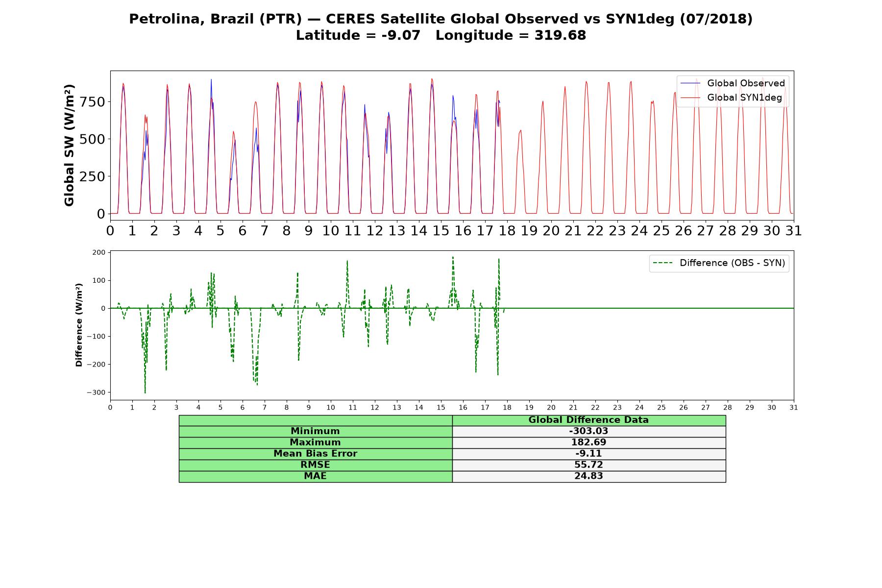Click the Global Observed legend entry
882x588 pixels.
[733, 83]
